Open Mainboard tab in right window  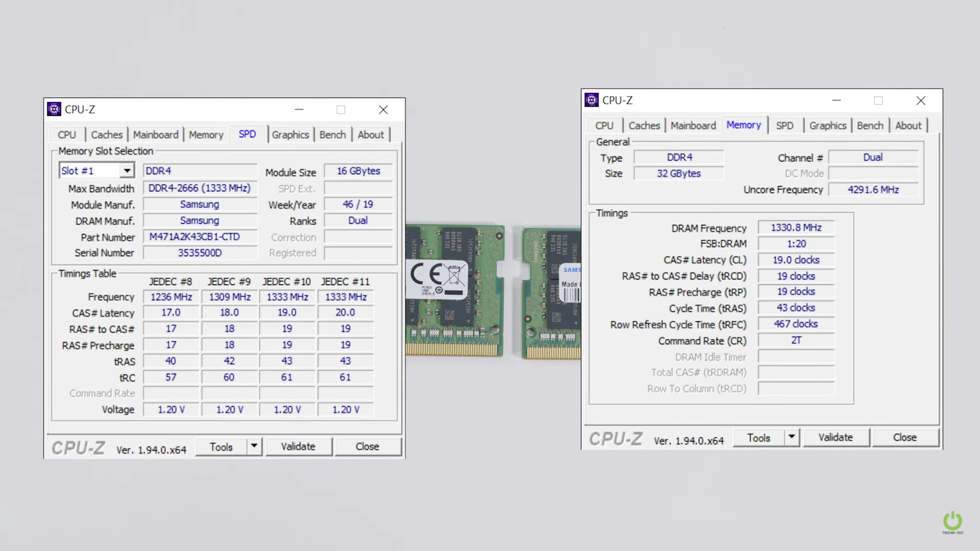point(693,126)
